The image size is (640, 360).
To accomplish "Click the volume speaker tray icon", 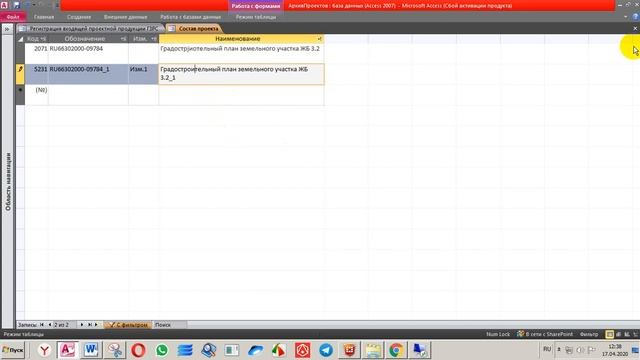I will [580, 350].
